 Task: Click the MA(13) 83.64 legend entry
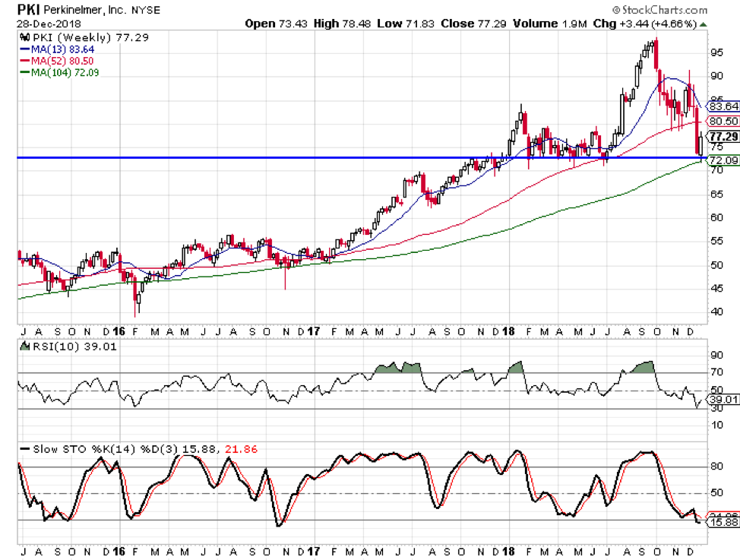pos(63,49)
